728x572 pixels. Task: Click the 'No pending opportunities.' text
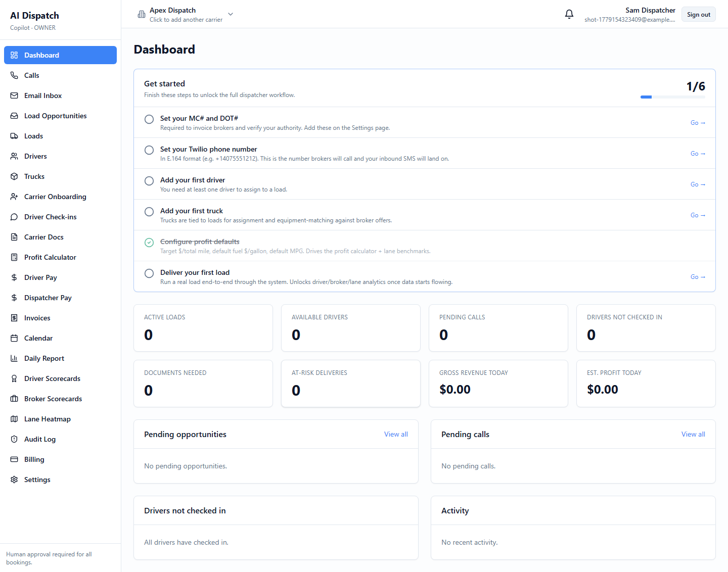point(186,466)
